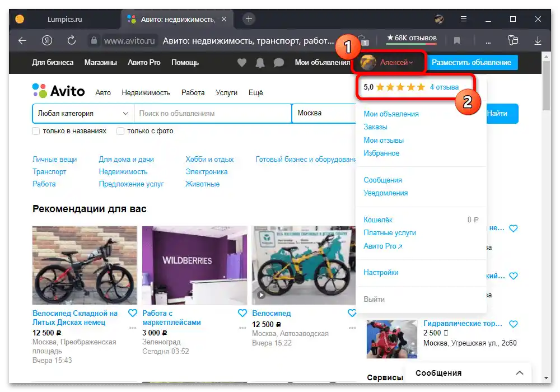The width and height of the screenshot is (560, 392).
Task: Click the lock site security icon
Action: click(94, 40)
